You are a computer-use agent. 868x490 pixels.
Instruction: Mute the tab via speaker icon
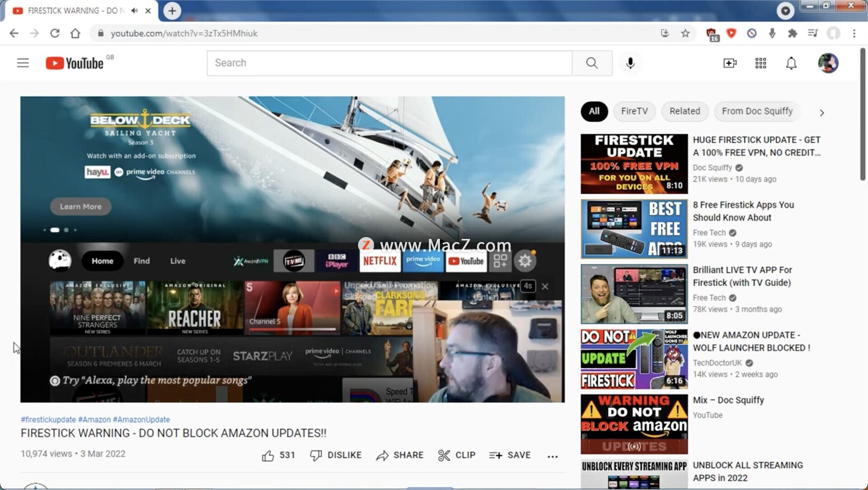point(134,10)
